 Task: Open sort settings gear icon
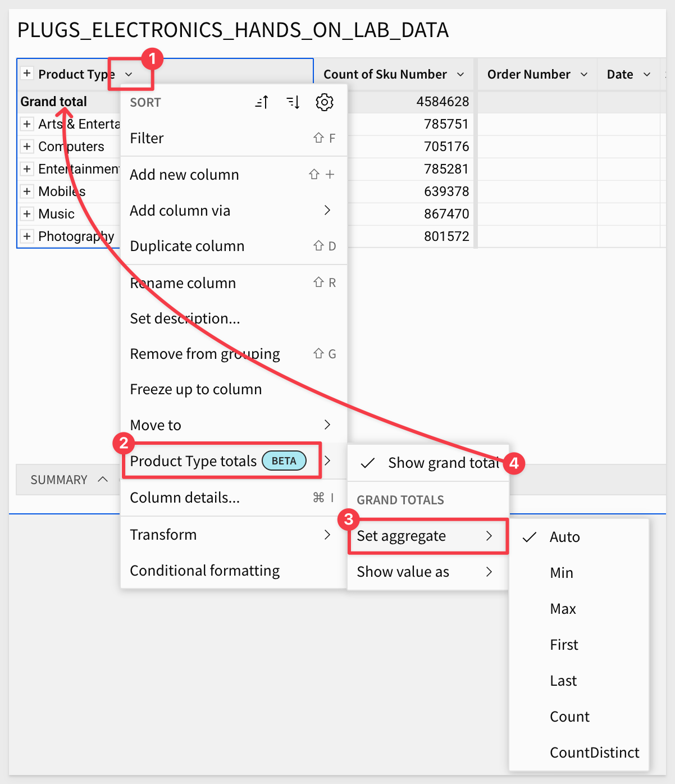click(x=325, y=102)
